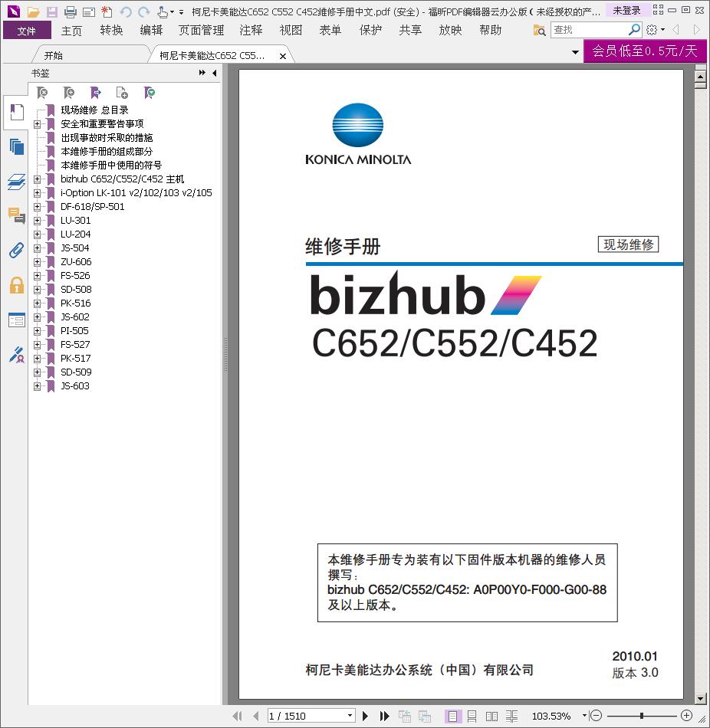This screenshot has height=728, width=710.
Task: Enable facing two-page view mode
Action: (x=491, y=716)
